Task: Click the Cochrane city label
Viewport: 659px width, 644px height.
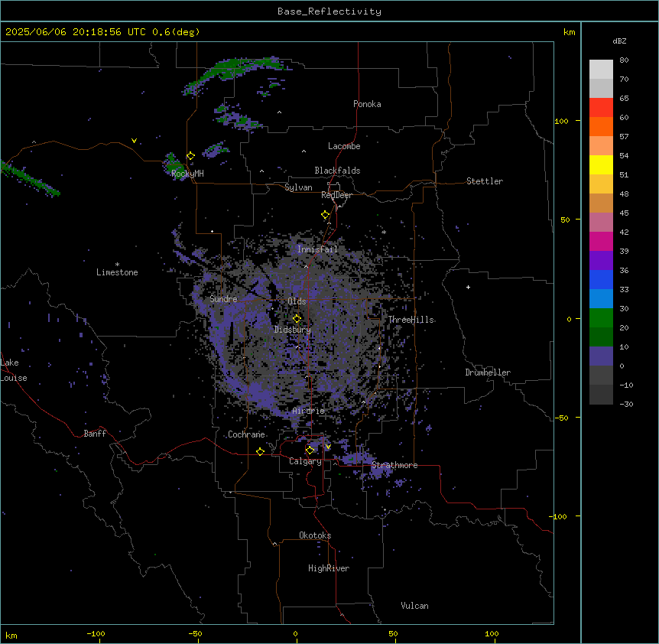Action: (x=247, y=434)
